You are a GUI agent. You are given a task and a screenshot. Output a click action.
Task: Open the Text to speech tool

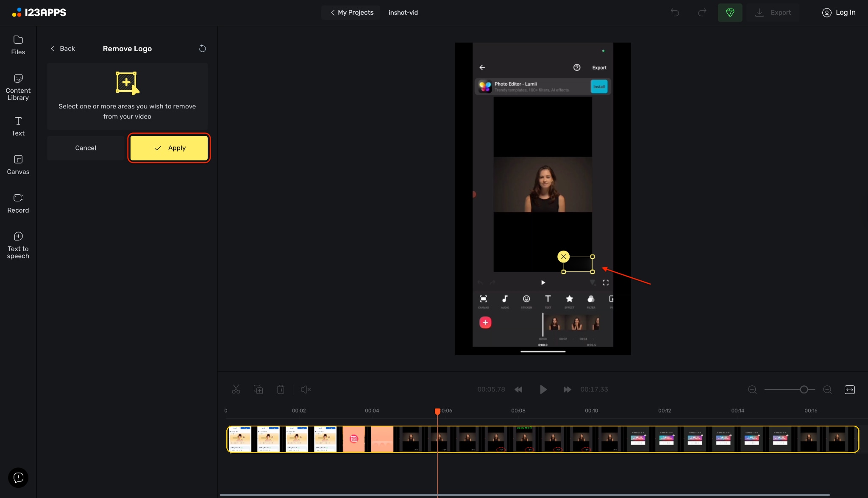[18, 245]
